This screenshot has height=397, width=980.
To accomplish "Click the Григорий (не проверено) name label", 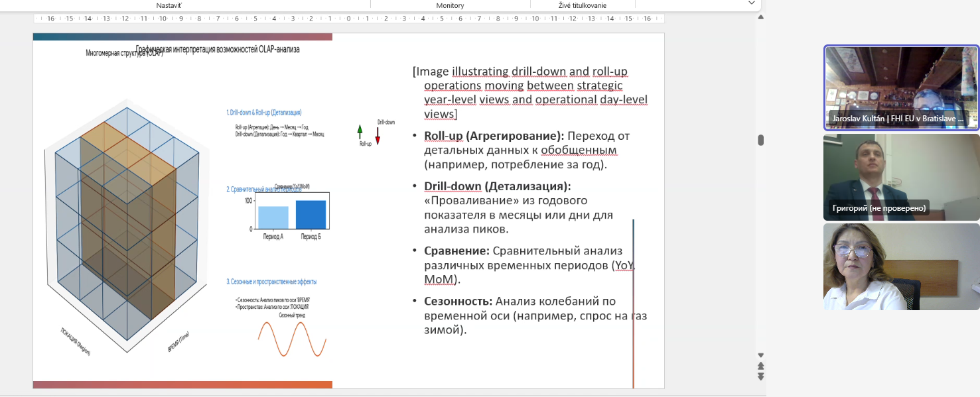I will 878,208.
